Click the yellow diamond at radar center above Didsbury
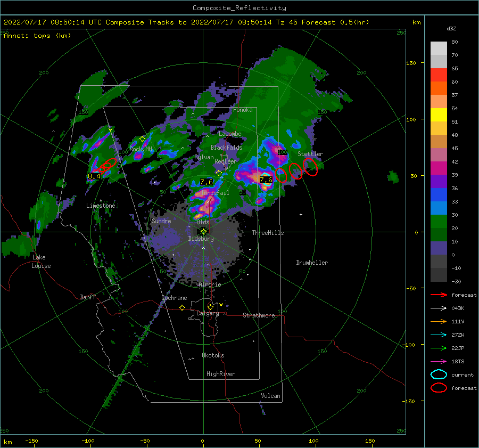 click(203, 232)
